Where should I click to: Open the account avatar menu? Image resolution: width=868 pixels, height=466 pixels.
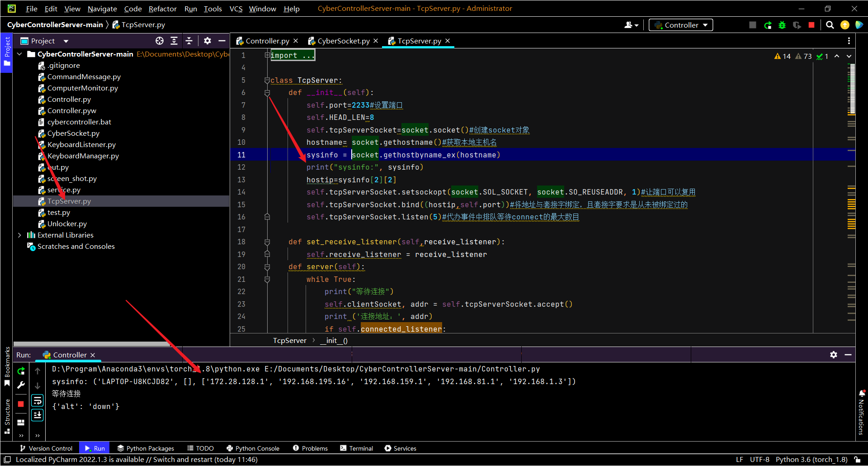click(631, 25)
